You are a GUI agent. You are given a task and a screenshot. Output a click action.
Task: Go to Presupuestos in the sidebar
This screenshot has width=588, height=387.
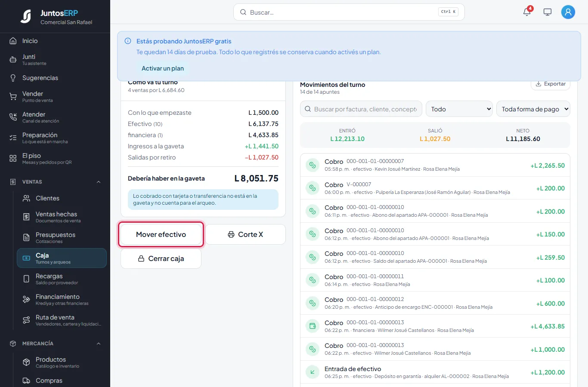pyautogui.click(x=62, y=237)
